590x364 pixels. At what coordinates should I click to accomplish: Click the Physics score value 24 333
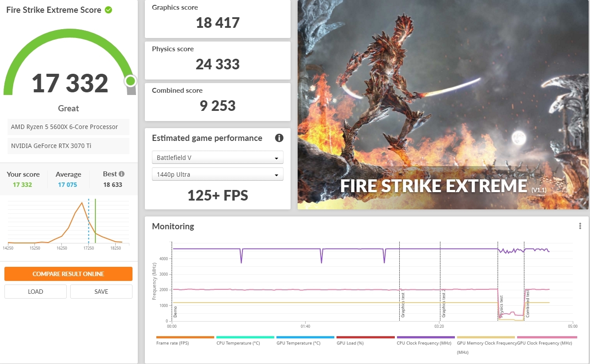pos(218,64)
